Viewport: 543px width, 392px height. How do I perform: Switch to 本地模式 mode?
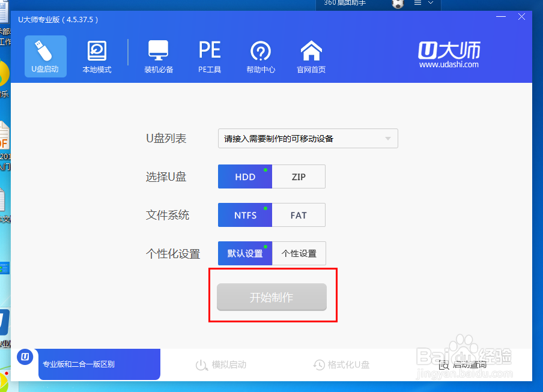point(97,57)
